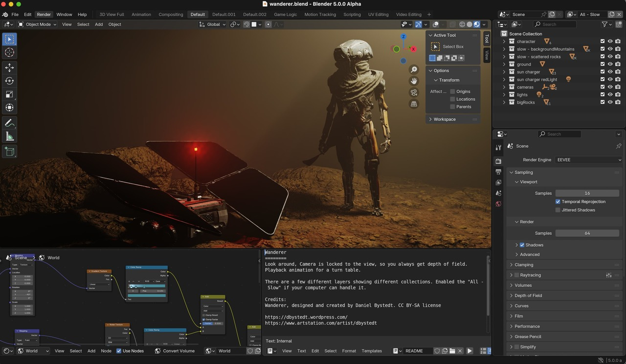
Task: Run the README text script with the play icon
Action: pyautogui.click(x=469, y=350)
